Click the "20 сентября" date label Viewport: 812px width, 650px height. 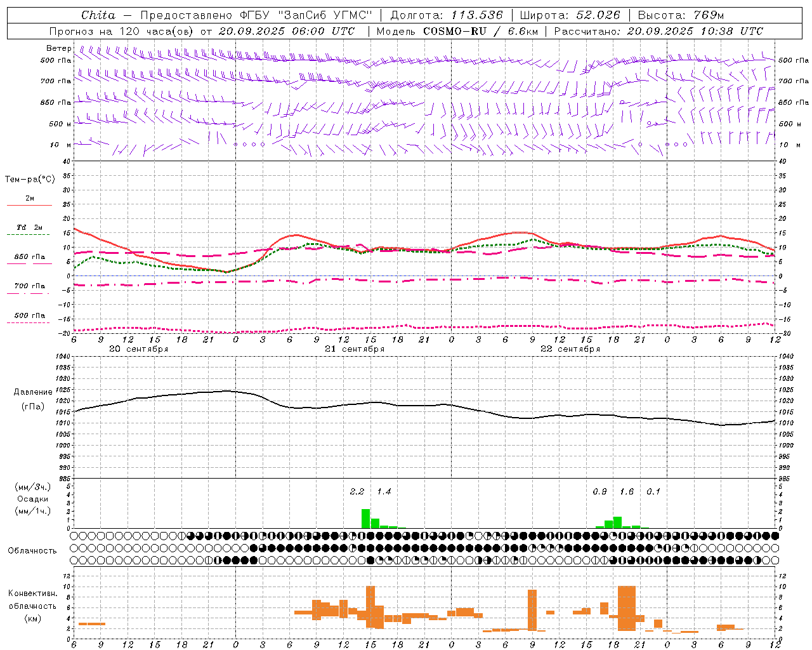coord(139,349)
